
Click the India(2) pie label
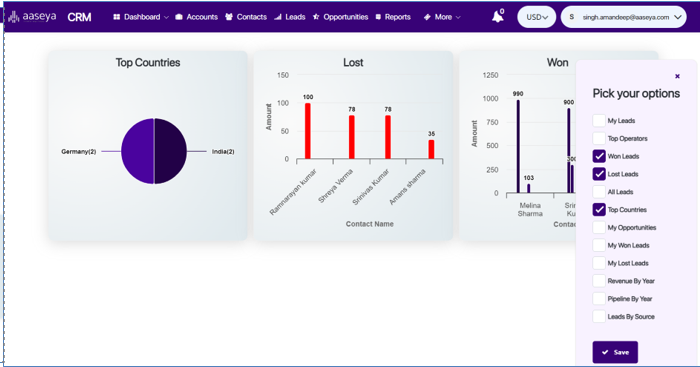click(x=223, y=152)
